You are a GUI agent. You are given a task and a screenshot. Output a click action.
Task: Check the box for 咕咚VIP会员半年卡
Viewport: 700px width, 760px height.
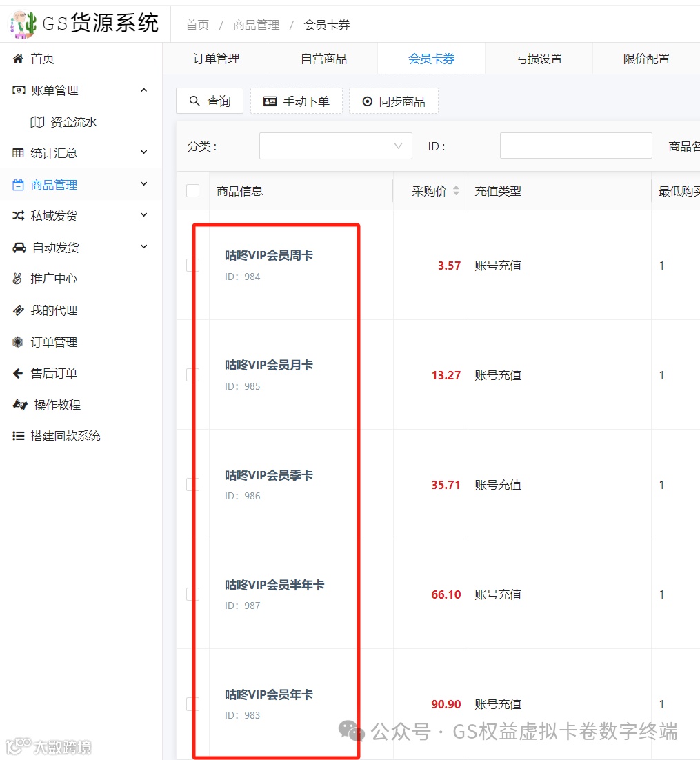click(193, 594)
